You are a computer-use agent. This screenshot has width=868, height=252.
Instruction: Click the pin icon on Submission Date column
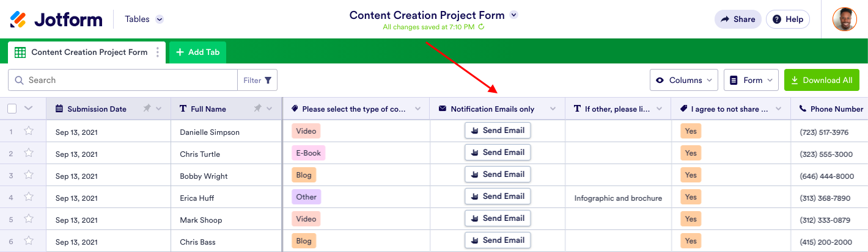[147, 109]
